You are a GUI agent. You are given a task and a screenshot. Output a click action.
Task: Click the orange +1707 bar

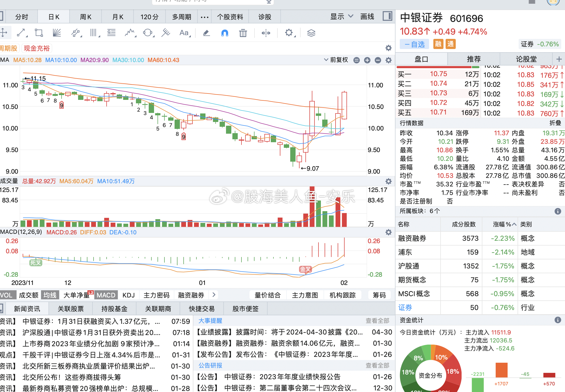501,370
